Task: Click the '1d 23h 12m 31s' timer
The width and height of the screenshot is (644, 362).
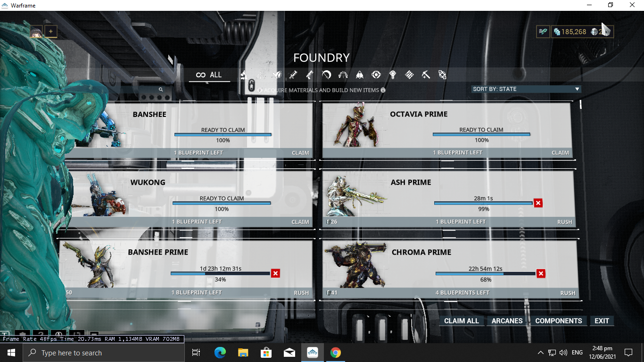Action: [x=221, y=269]
